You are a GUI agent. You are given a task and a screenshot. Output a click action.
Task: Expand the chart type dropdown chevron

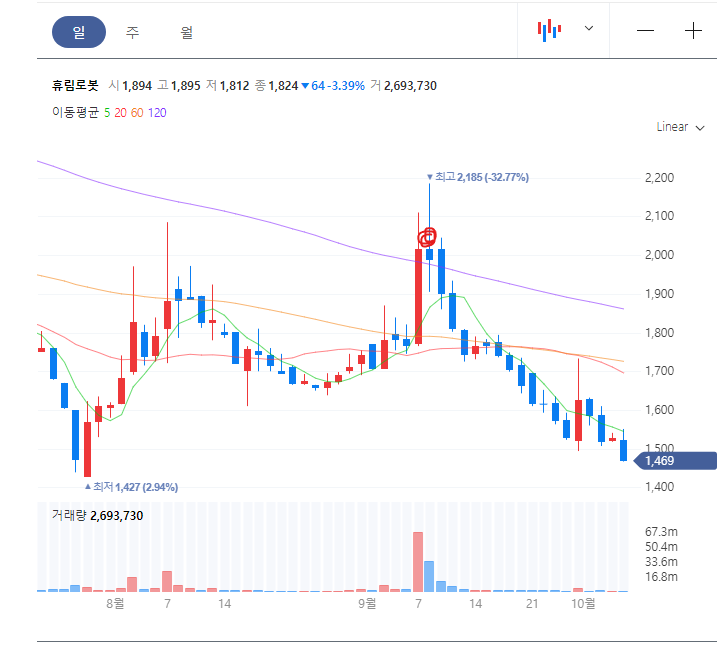coord(589,28)
